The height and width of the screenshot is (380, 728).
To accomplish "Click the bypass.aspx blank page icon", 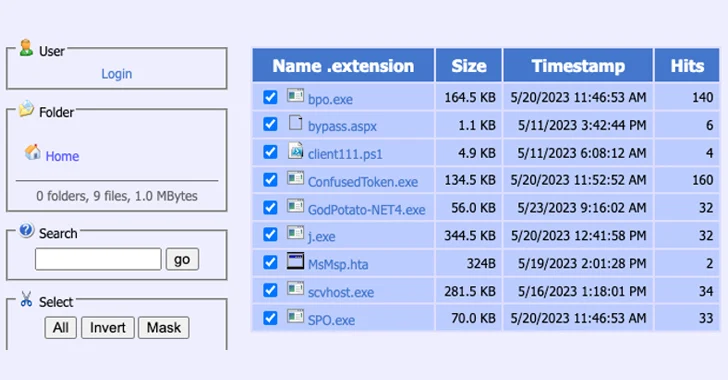I will pyautogui.click(x=295, y=123).
